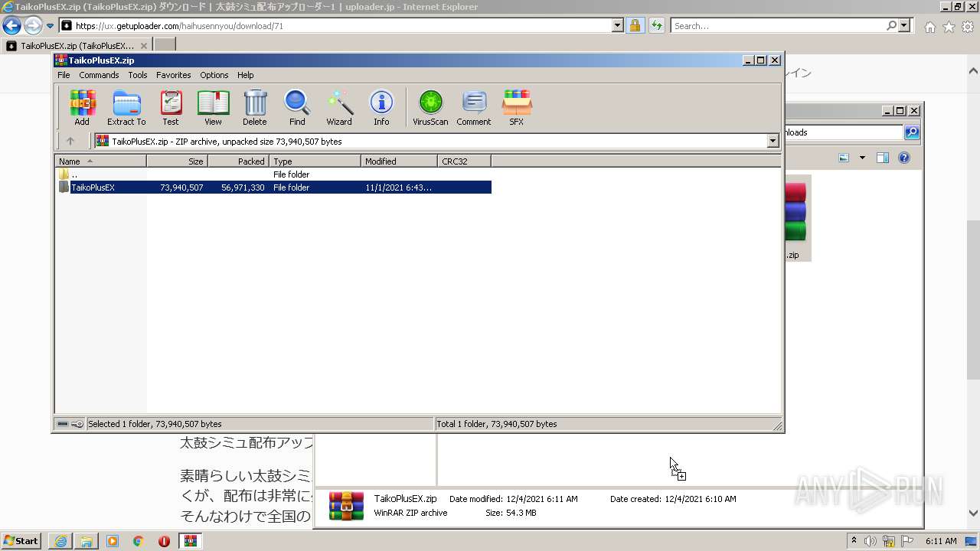The height and width of the screenshot is (551, 980).
Task: Click the Action Center flag tray icon
Action: [907, 541]
